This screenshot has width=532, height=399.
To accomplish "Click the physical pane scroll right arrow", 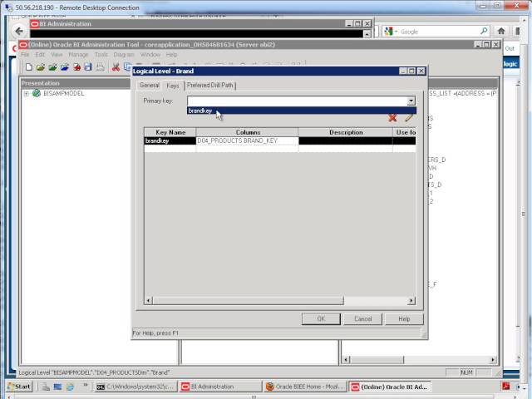I will (493, 360).
